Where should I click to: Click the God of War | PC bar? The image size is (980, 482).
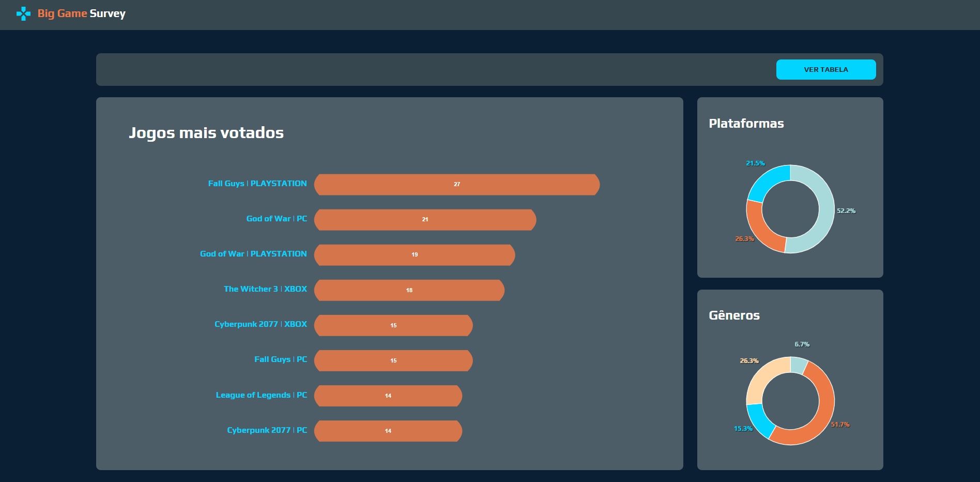tap(425, 219)
